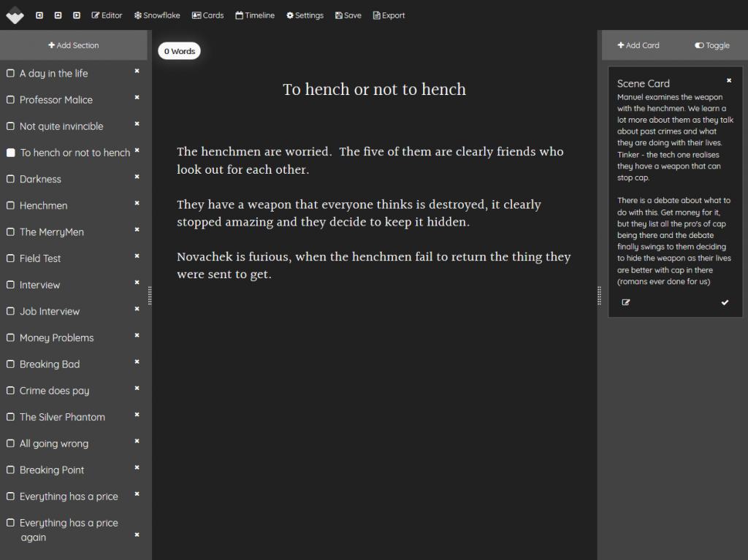
Task: Click the app logo icon
Action: pos(15,15)
